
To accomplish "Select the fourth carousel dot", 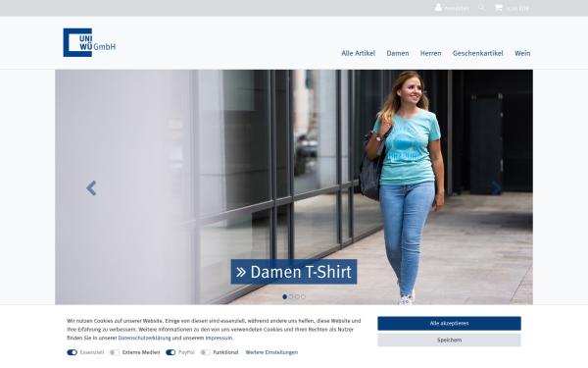I will point(303,296).
